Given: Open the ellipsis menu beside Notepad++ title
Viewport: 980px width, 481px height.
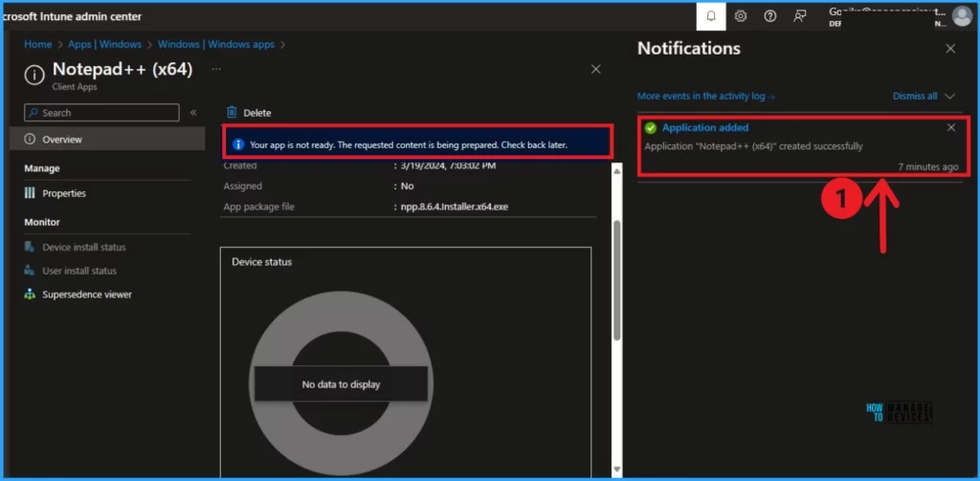Looking at the screenshot, I should tap(216, 69).
